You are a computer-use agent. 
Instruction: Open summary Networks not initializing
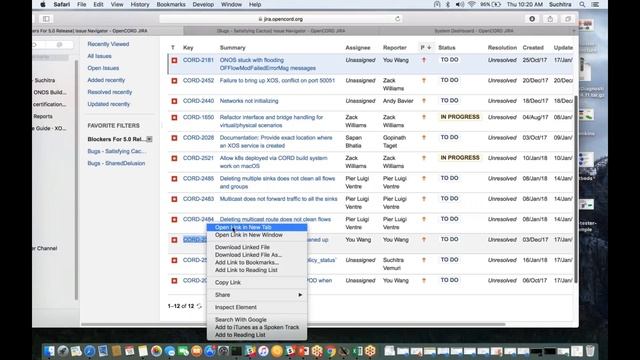tap(249, 101)
